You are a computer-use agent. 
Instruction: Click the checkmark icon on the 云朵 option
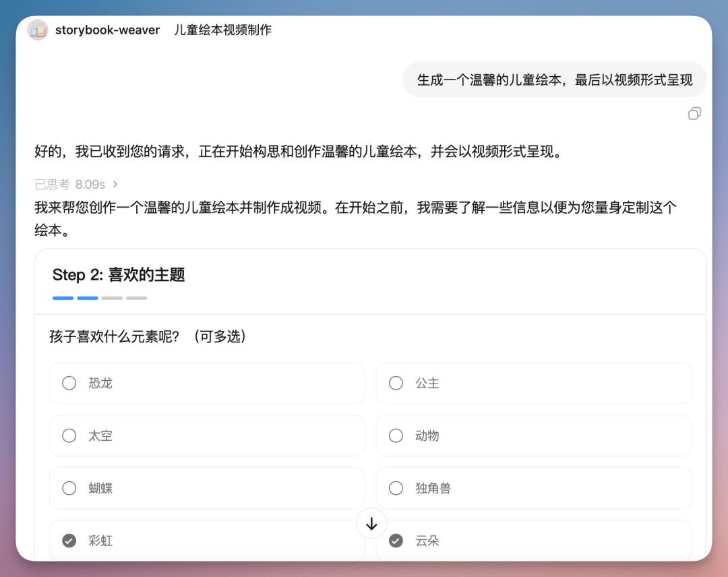[x=396, y=541]
